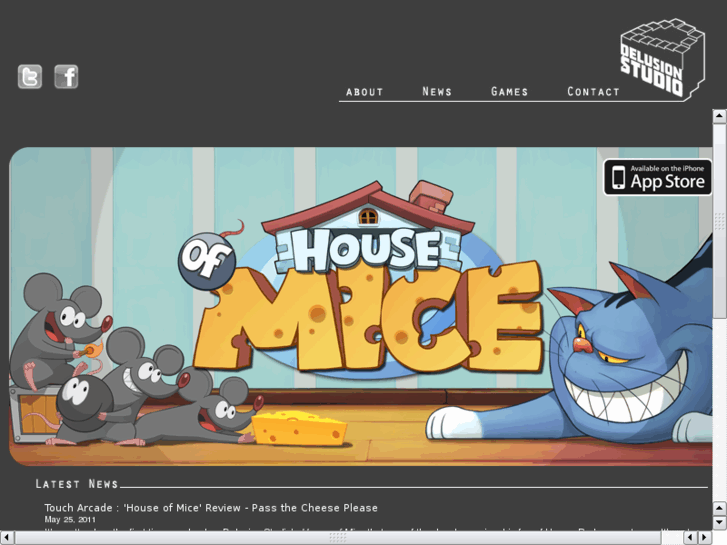Screen dimensions: 727x545
Task: Click the 'May 25, 2011' date text
Action: click(70, 519)
